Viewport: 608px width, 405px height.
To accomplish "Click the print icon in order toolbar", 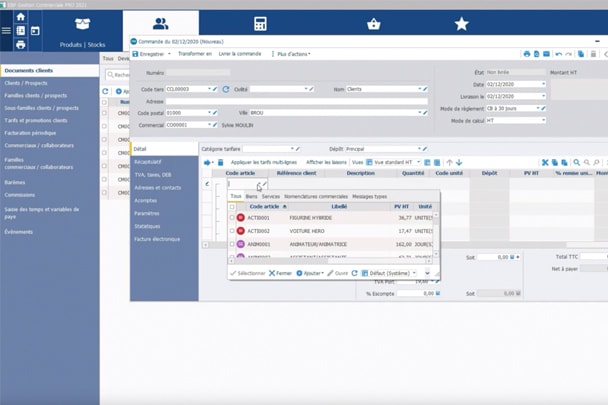I will (x=526, y=54).
